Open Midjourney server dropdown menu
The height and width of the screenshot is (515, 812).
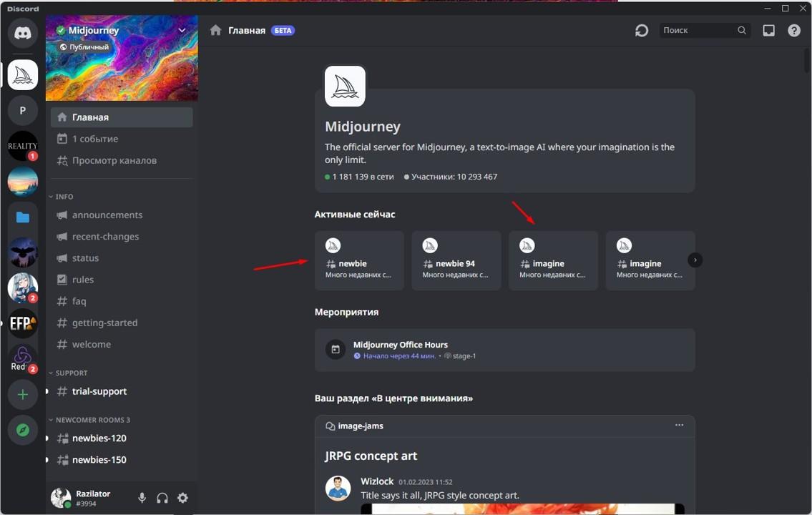point(182,30)
